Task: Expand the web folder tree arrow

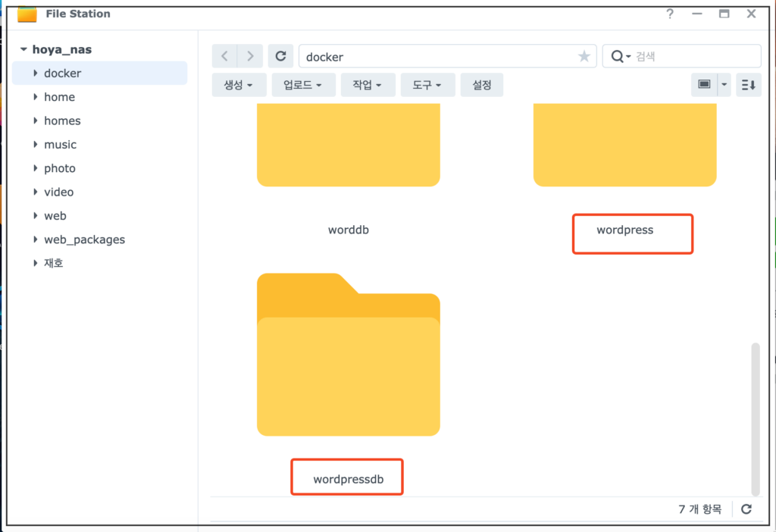Action: pyautogui.click(x=35, y=216)
